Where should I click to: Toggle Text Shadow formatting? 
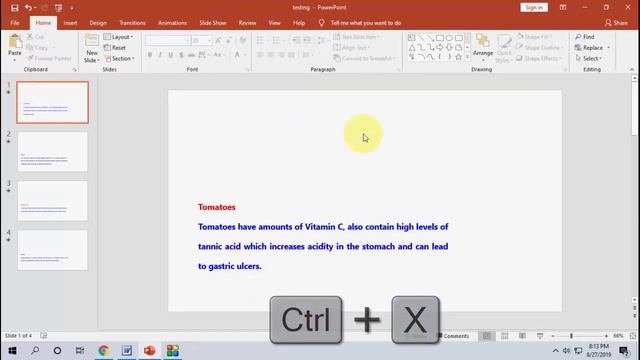pos(181,55)
